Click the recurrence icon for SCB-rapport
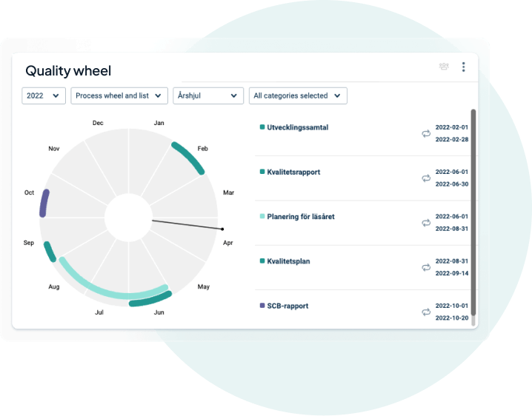 426,312
